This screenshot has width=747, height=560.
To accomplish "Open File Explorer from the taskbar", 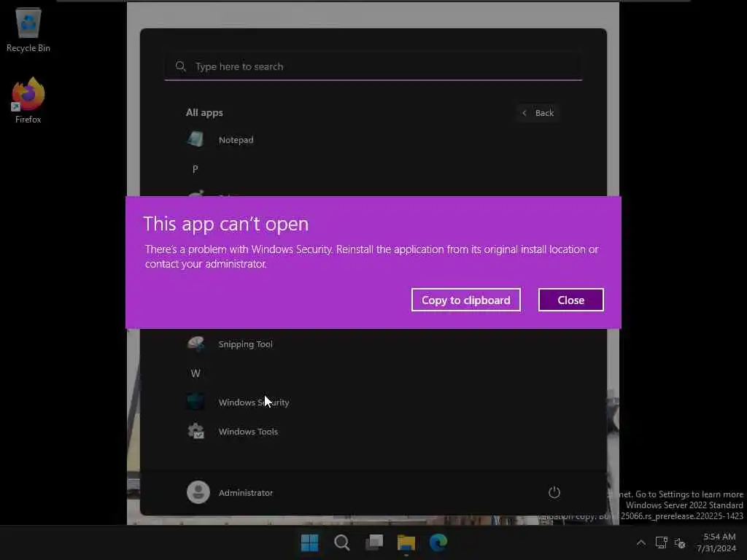I will tap(406, 542).
